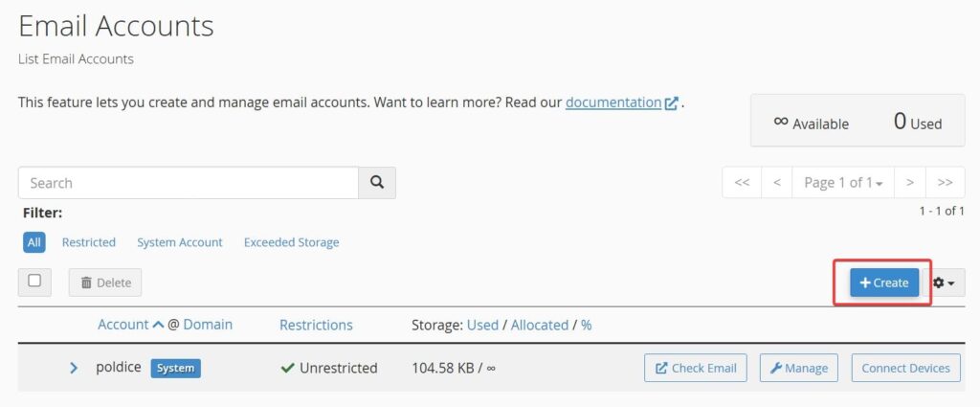Select the Restricted filter
The image size is (980, 407).
[89, 242]
